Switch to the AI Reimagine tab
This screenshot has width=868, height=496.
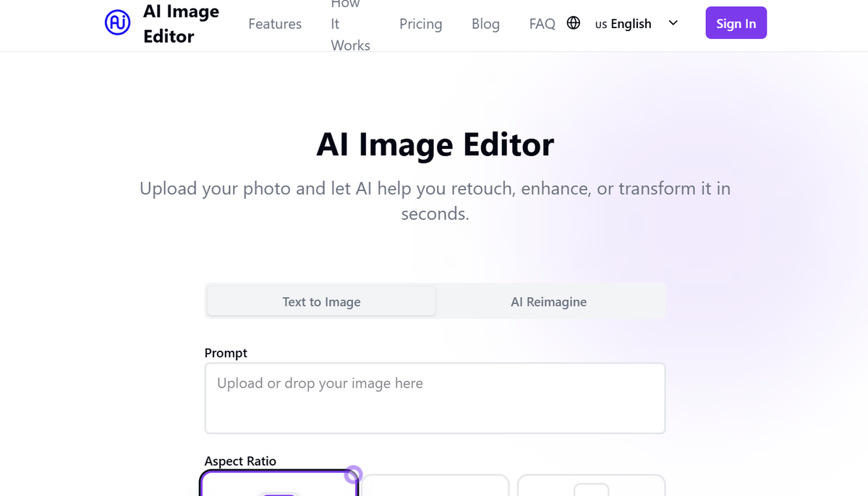(x=549, y=302)
